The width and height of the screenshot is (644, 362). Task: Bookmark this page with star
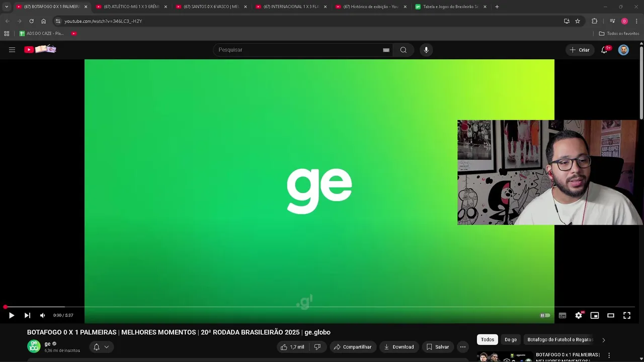578,21
